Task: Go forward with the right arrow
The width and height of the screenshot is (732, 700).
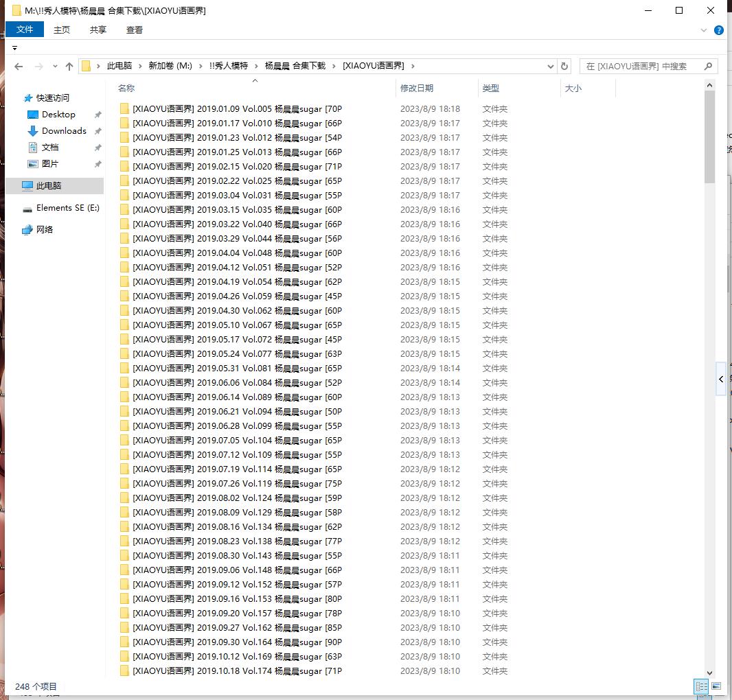Action: point(38,67)
